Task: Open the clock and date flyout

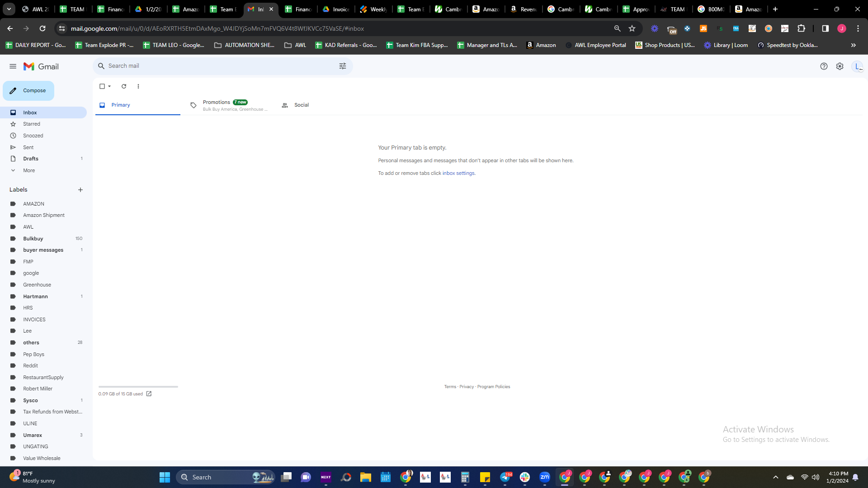Action: (x=838, y=477)
